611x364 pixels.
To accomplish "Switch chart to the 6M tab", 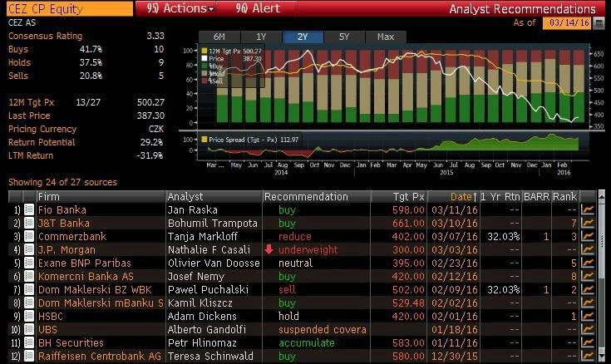I will [x=219, y=37].
